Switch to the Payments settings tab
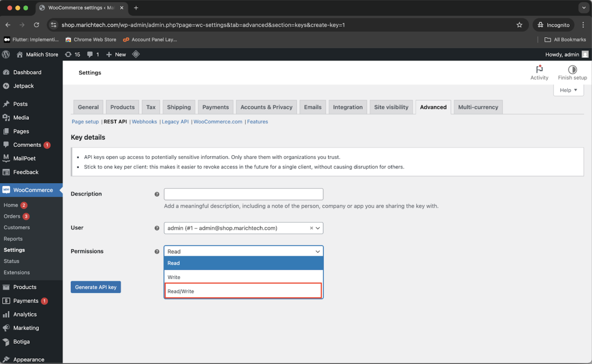 215,107
